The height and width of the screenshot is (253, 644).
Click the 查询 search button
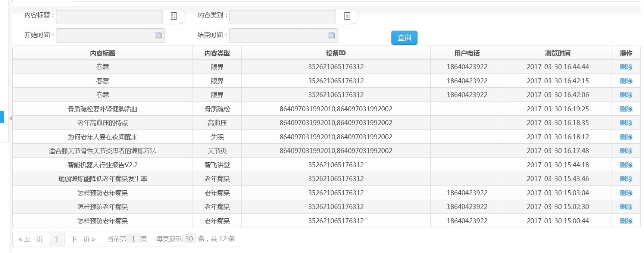tap(404, 38)
